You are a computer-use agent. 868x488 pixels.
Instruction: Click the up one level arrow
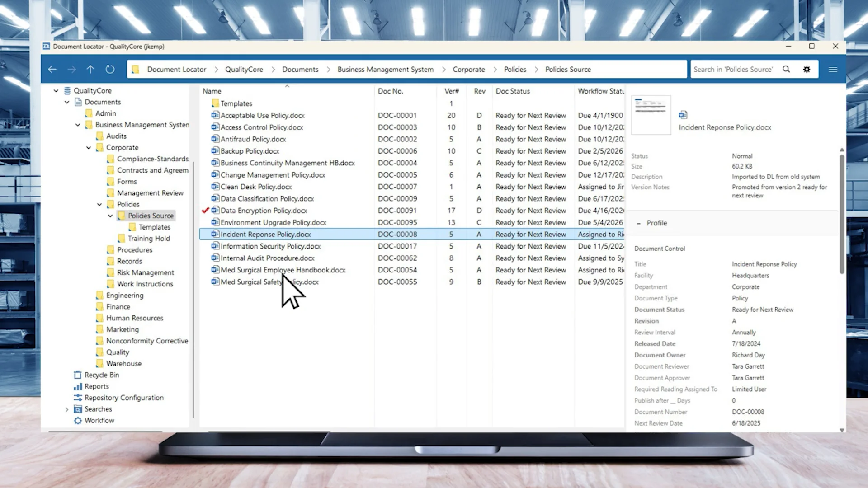[90, 69]
